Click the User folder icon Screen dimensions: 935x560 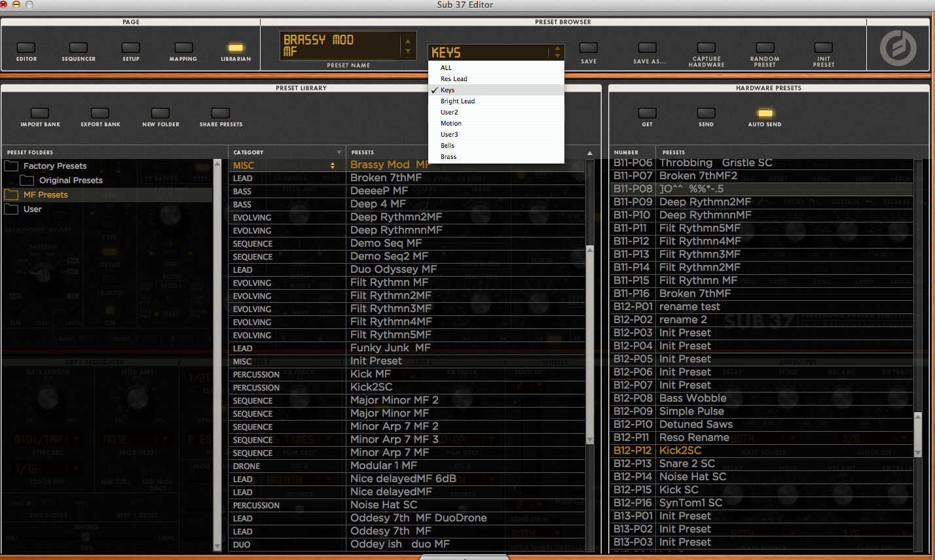point(11,209)
